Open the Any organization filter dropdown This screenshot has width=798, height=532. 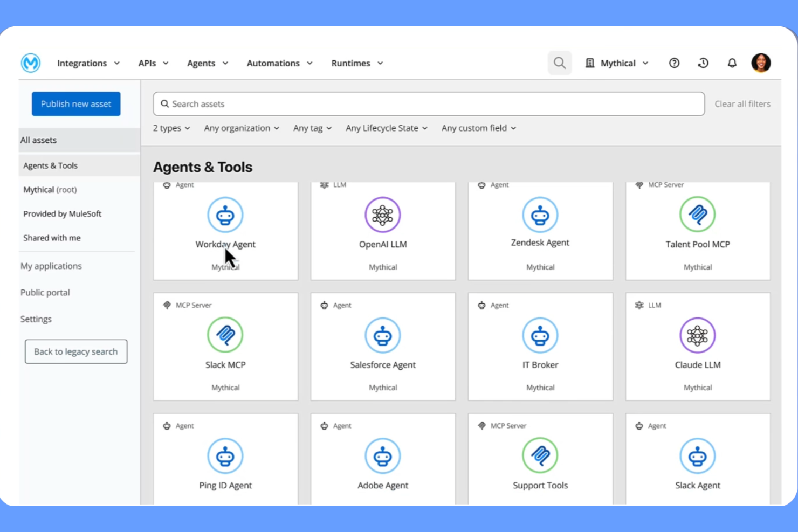[242, 128]
